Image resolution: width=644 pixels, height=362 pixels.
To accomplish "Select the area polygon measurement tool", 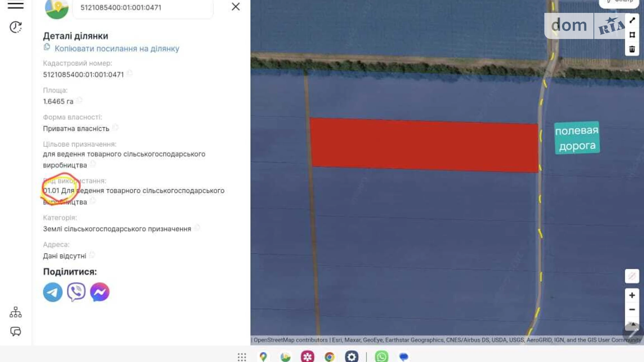I will coord(632,35).
